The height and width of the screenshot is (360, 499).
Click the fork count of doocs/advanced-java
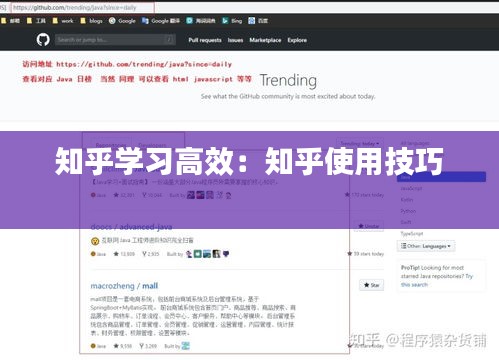151,254
